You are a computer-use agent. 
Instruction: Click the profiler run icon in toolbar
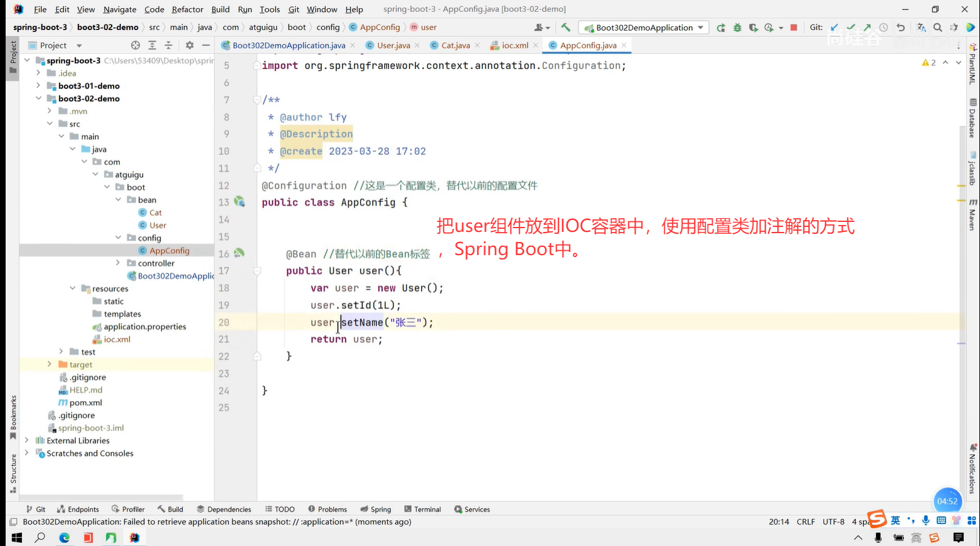pos(769,28)
